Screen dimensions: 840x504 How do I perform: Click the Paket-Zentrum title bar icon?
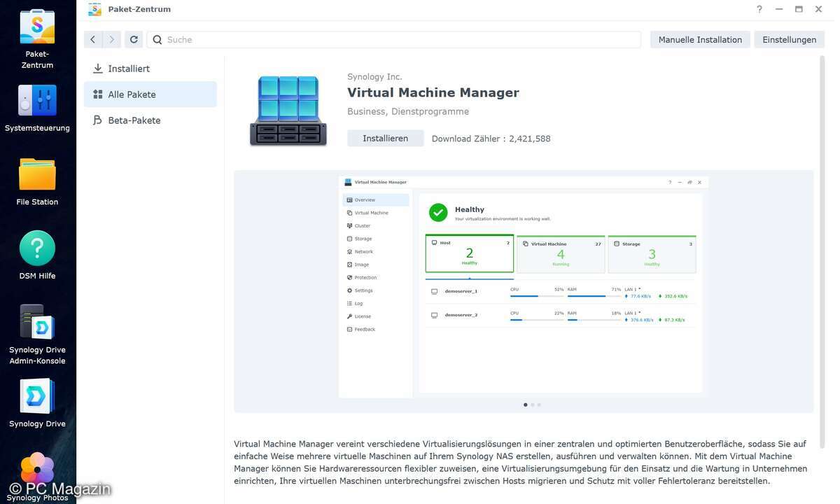coord(94,9)
